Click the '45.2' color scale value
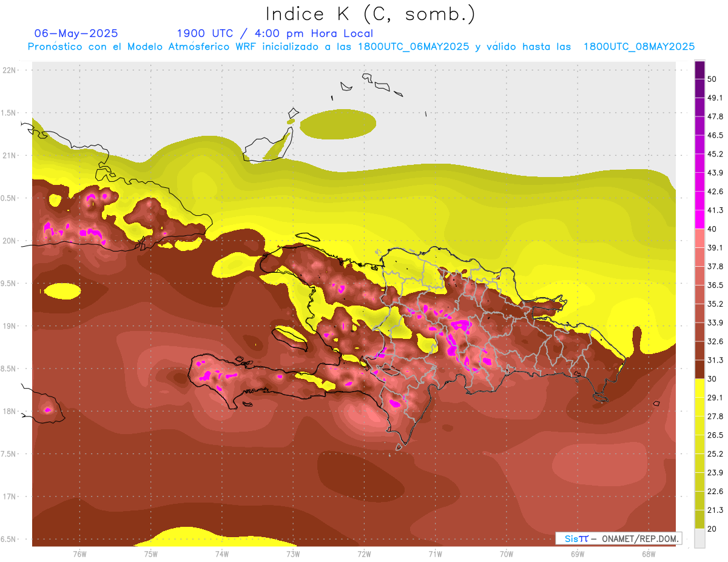728x562 pixels. [x=716, y=154]
